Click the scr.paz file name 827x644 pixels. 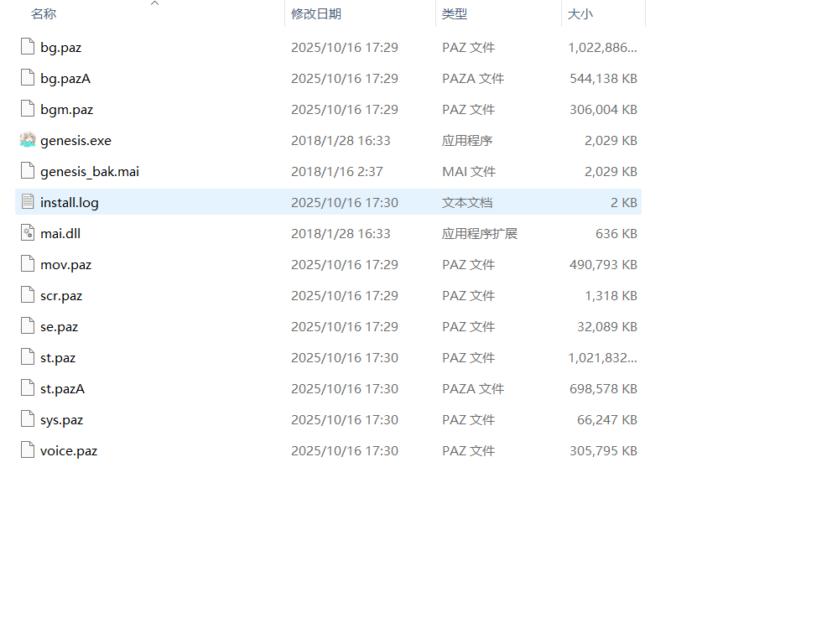click(61, 296)
